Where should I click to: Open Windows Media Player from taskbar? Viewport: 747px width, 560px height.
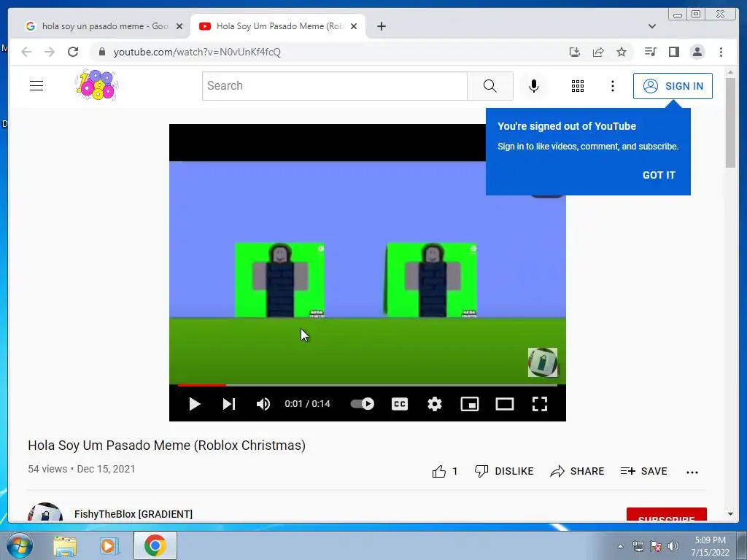109,545
